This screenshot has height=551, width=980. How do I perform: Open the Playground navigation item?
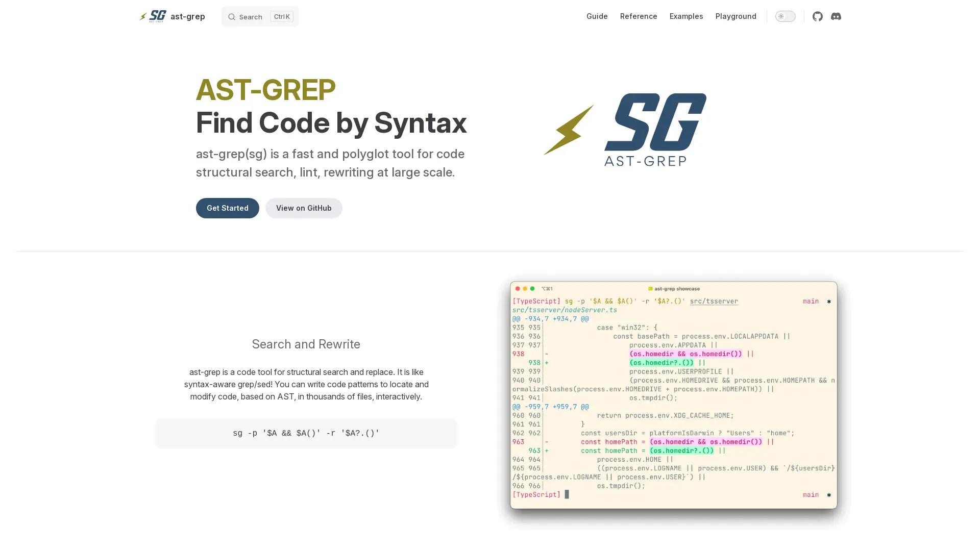point(736,16)
